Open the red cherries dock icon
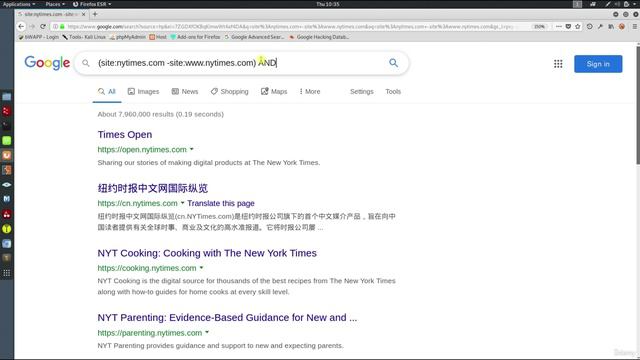Image resolution: width=640 pixels, height=360 pixels. point(7,214)
